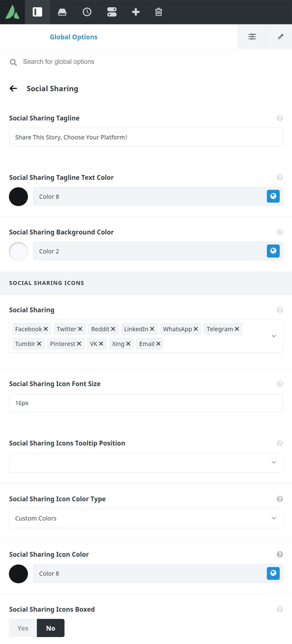Toggle the sidebar panel icon
The width and height of the screenshot is (292, 644).
point(37,12)
